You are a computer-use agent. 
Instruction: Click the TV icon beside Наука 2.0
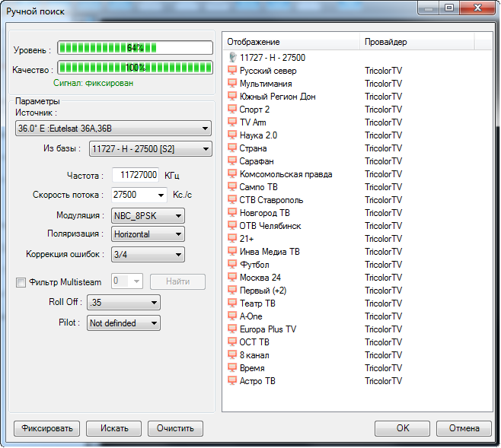pyautogui.click(x=233, y=135)
